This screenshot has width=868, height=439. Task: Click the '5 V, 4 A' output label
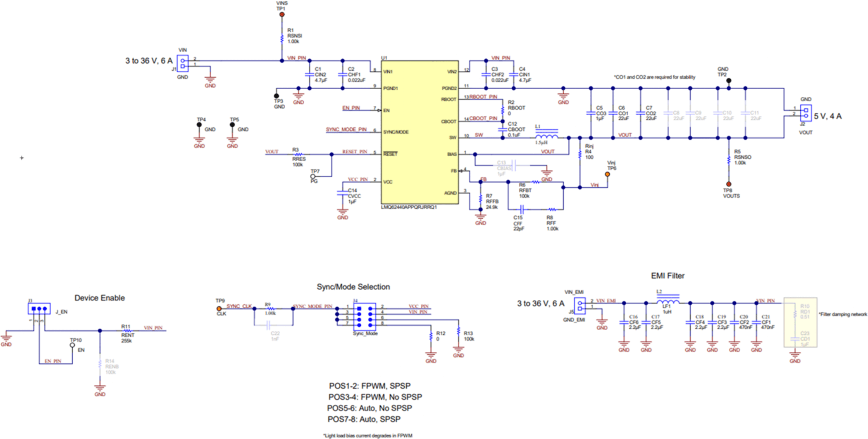pos(827,116)
